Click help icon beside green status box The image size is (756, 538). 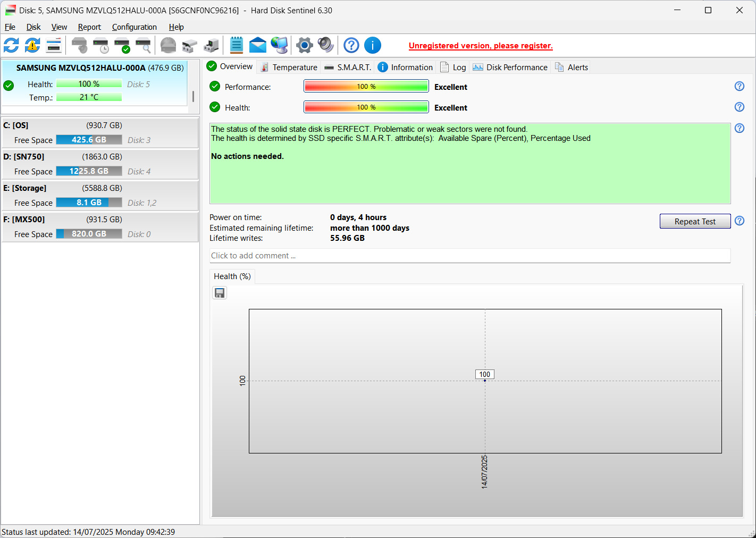740,128
